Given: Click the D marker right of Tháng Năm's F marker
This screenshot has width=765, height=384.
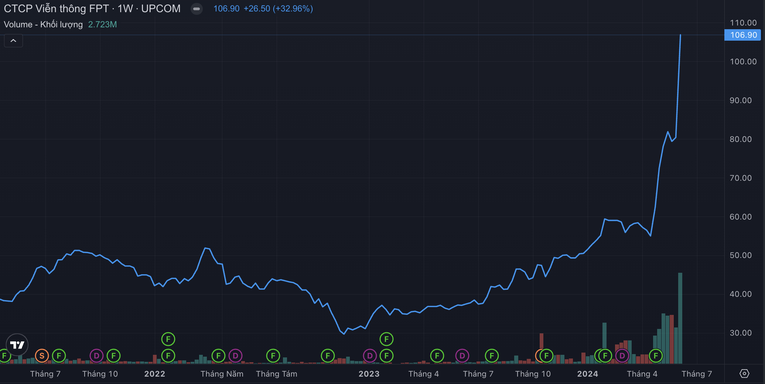Looking at the screenshot, I should pos(236,356).
